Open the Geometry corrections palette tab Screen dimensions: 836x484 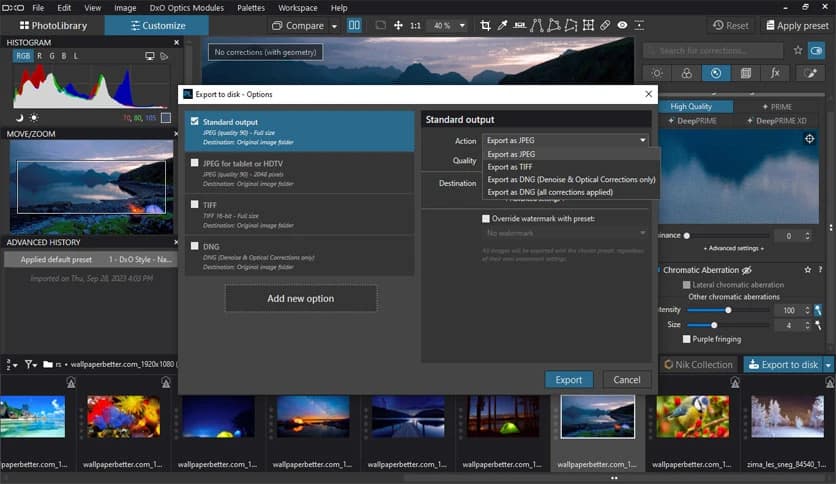(746, 73)
